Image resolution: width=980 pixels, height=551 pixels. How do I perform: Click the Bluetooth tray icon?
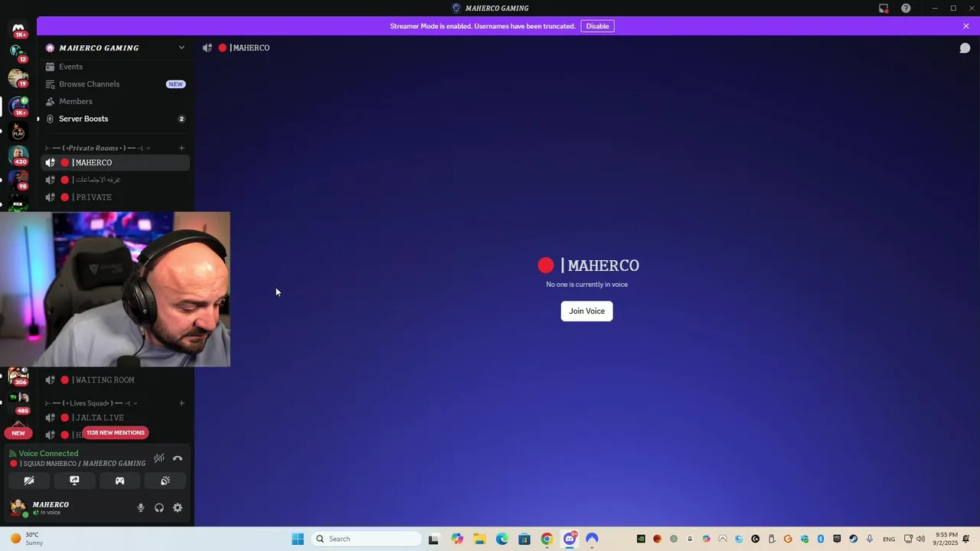pos(821,539)
